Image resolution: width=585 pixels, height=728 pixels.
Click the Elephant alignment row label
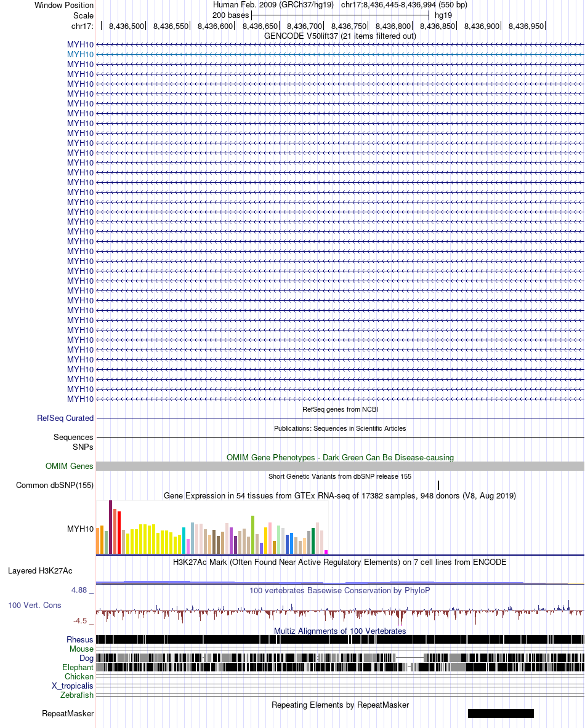pyautogui.click(x=78, y=667)
